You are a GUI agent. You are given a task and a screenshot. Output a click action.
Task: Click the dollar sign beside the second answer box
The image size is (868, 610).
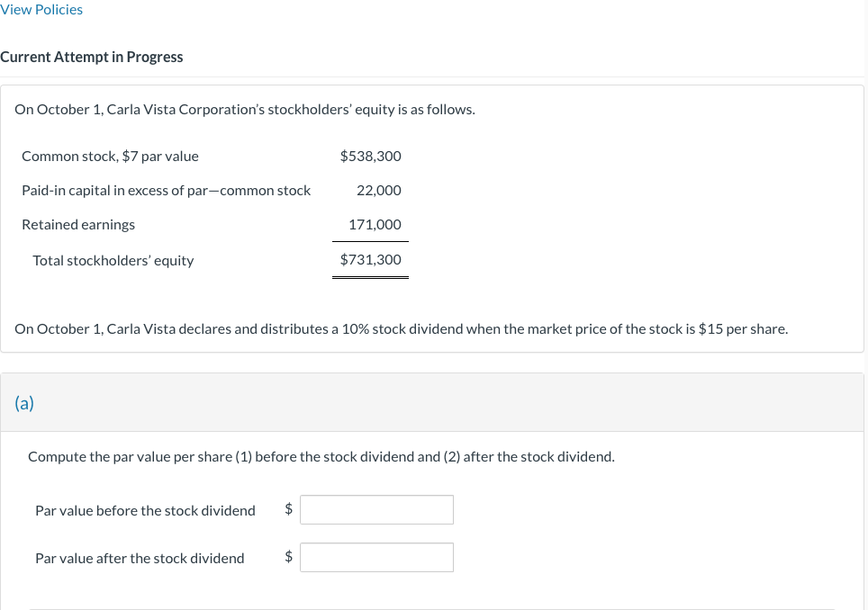(x=288, y=556)
